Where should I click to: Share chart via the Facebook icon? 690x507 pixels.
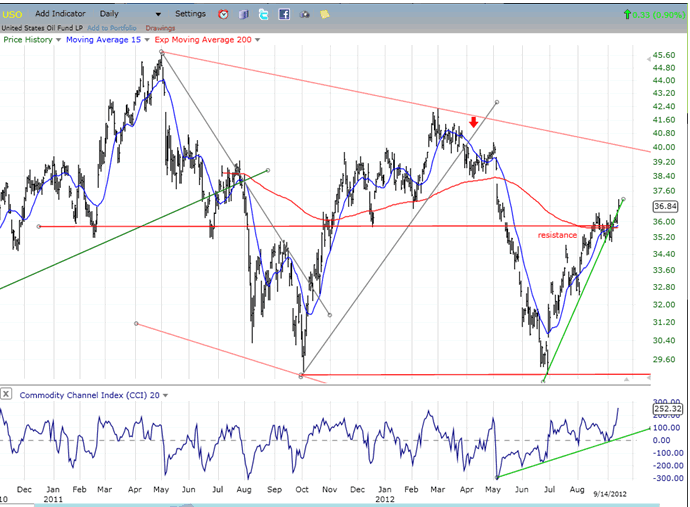pos(284,15)
